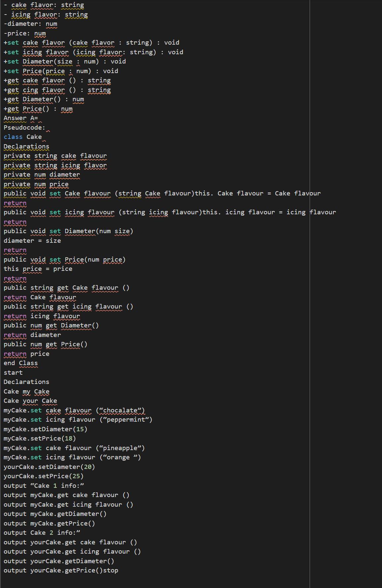Click 'output myCake.get cake flavour ()'
Image resolution: width=382 pixels, height=588 pixels.
(x=67, y=495)
